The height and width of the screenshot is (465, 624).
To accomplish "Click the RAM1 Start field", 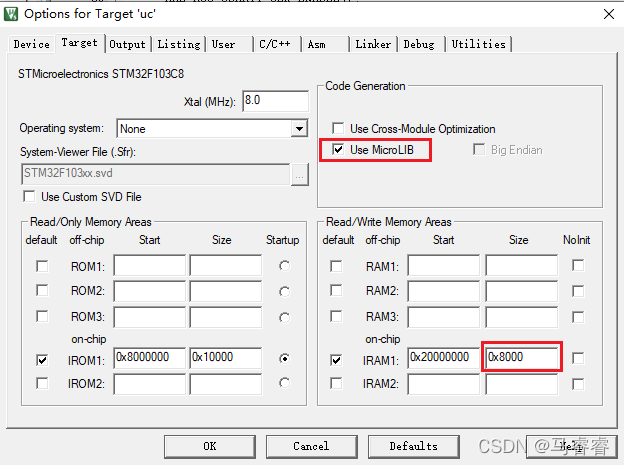I will [x=443, y=265].
